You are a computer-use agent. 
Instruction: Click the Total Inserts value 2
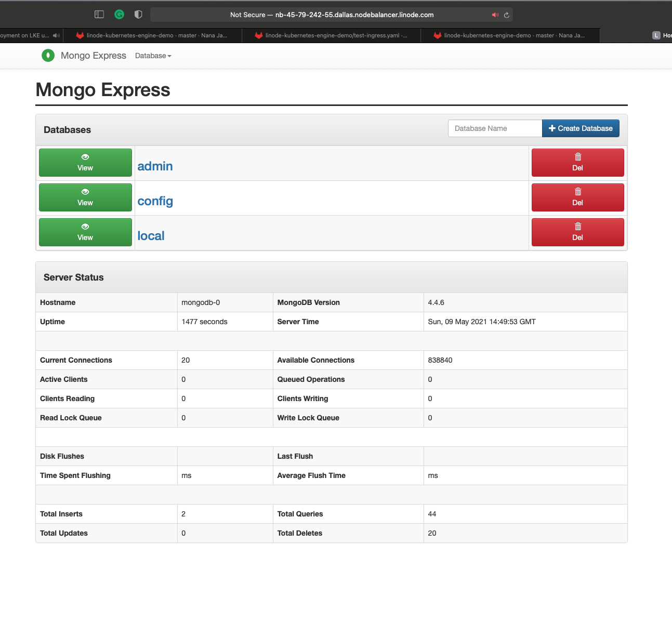183,514
